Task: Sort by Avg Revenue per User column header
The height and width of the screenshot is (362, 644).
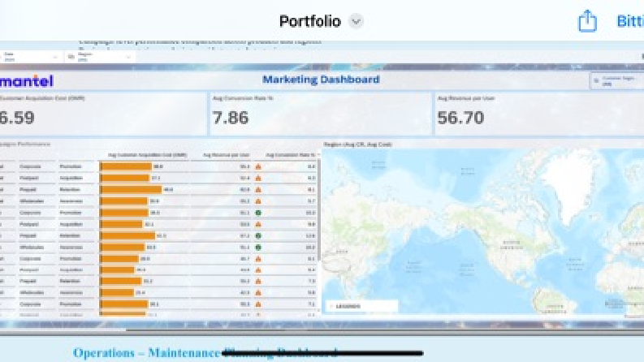Action: coord(227,155)
